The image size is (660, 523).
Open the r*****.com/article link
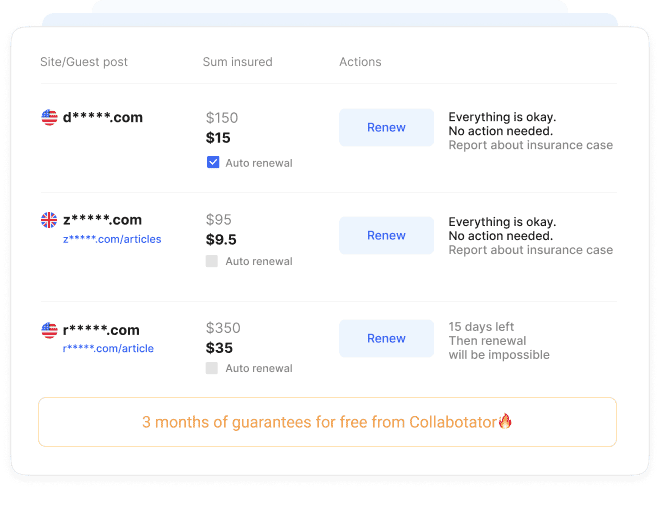point(108,349)
